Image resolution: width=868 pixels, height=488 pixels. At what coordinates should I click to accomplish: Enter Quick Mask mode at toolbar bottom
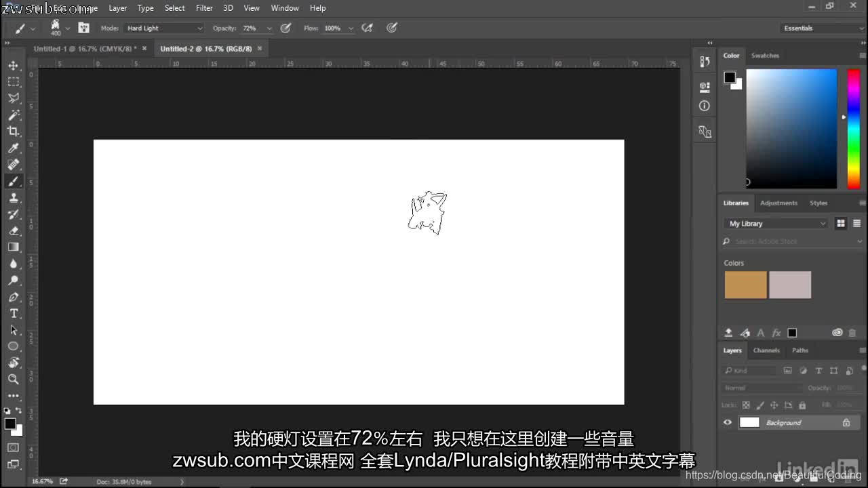[12, 448]
